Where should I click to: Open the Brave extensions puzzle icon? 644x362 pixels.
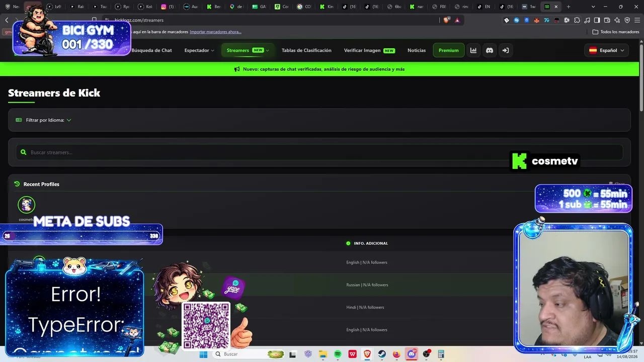point(577,20)
